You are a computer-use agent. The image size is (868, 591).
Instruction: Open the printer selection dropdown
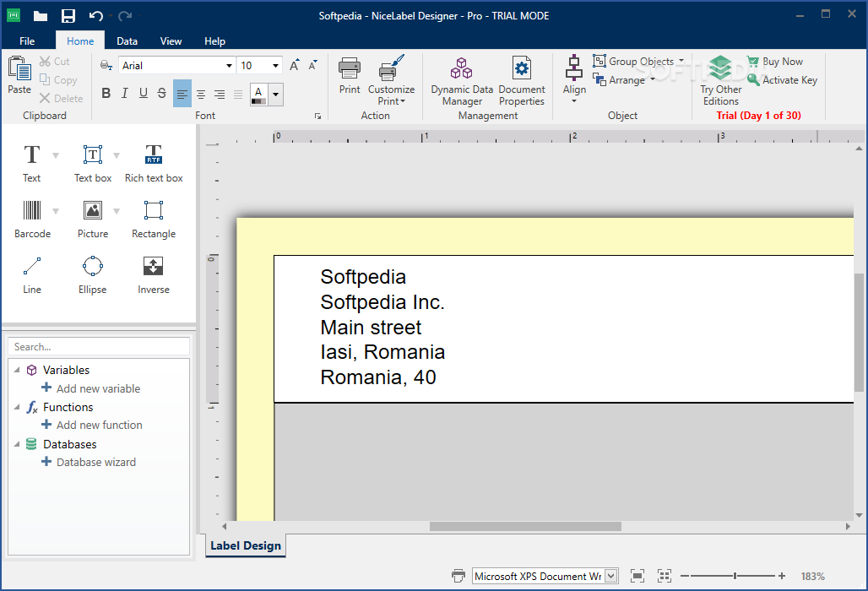(x=611, y=576)
